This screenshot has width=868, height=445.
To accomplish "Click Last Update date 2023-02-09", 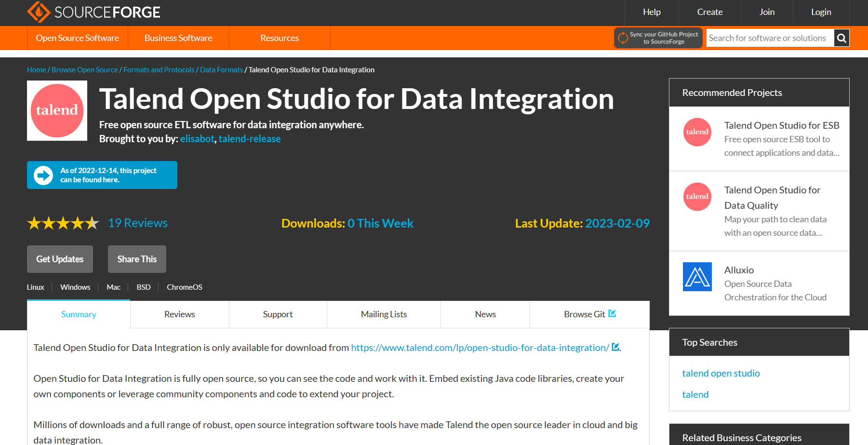I will click(617, 223).
